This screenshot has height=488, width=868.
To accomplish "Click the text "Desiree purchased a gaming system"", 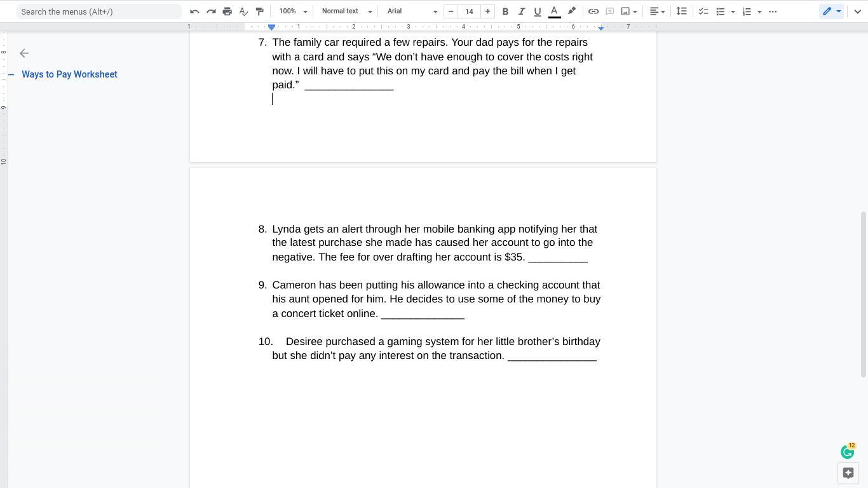I will (x=372, y=342).
